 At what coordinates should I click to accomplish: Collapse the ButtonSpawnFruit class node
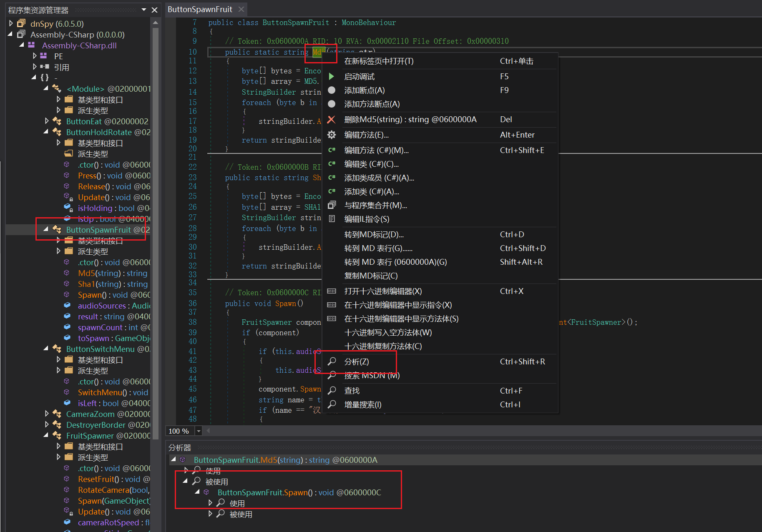46,229
